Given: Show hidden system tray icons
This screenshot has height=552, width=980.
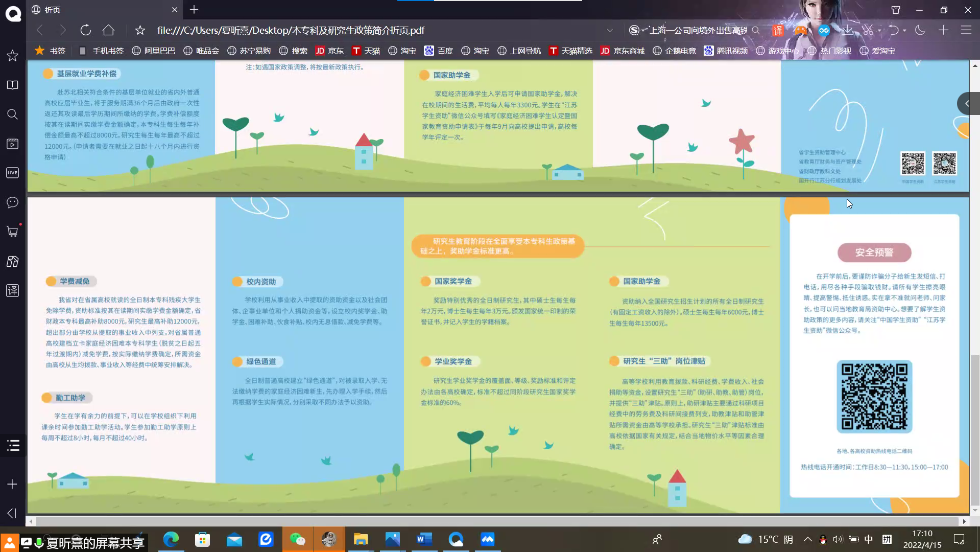Looking at the screenshot, I should (x=807, y=539).
